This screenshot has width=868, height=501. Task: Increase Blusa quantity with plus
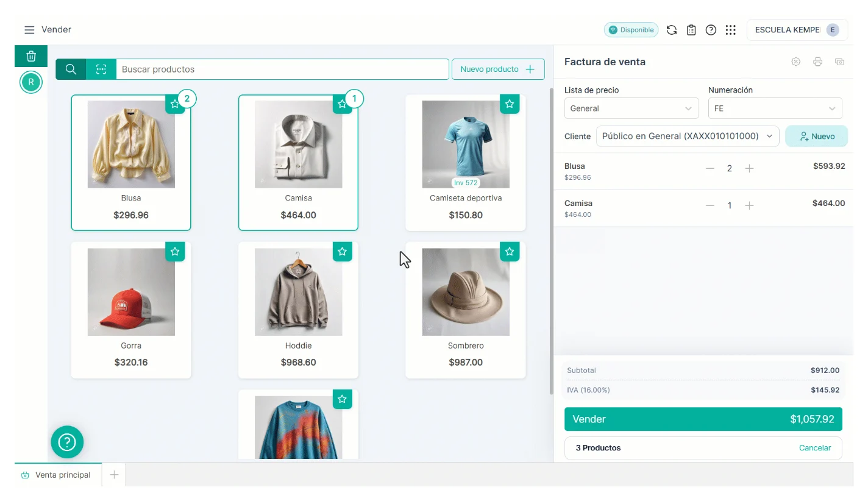pyautogui.click(x=750, y=168)
